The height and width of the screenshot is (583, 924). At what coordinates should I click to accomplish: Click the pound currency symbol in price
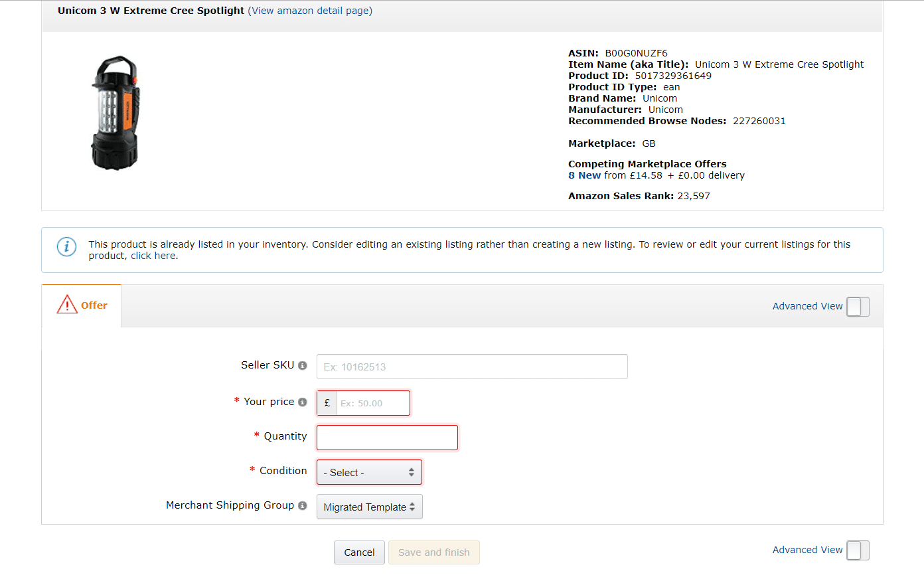[x=327, y=403]
